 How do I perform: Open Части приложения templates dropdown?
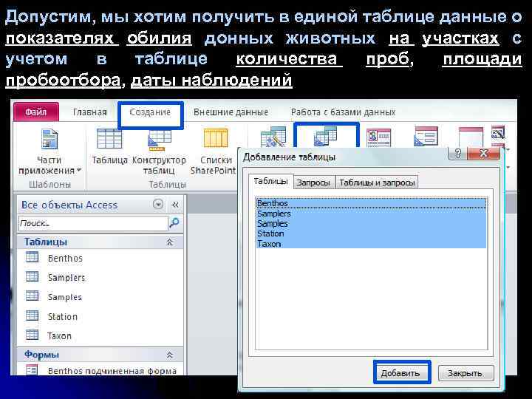pyautogui.click(x=50, y=151)
